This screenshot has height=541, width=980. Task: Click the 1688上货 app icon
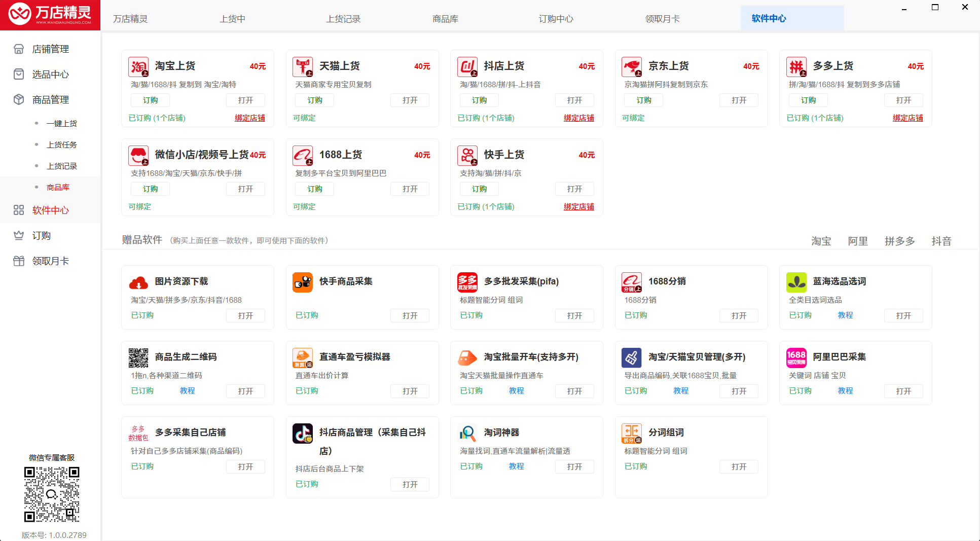[x=303, y=156]
